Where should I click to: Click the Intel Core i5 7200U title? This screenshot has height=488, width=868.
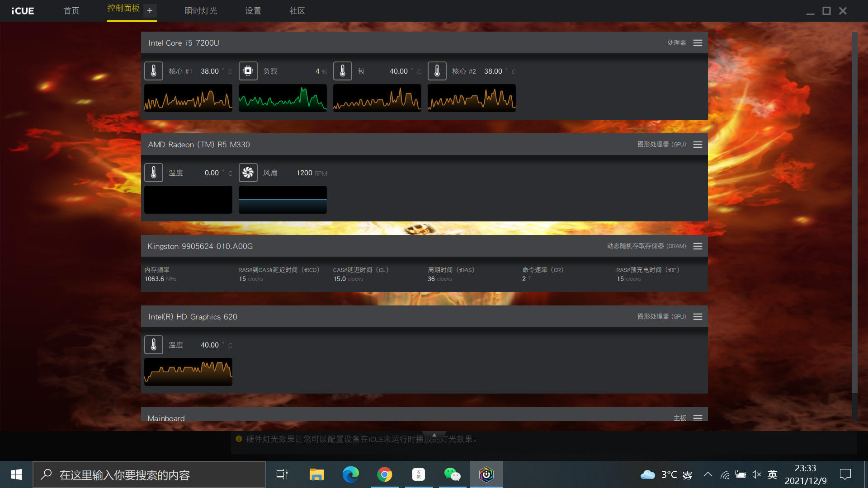[x=184, y=43]
